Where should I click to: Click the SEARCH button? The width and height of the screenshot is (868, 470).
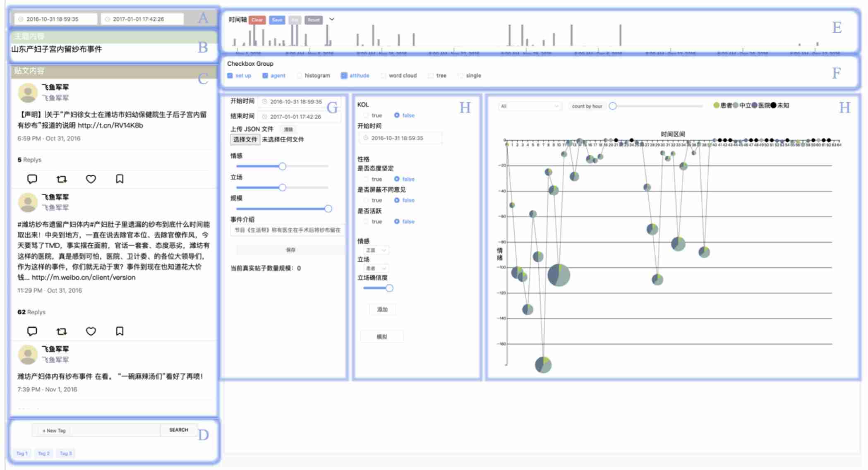[x=178, y=430]
